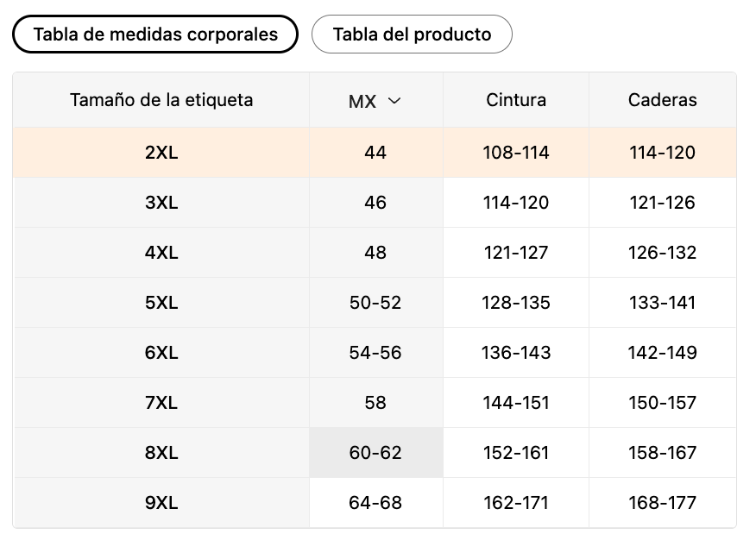Screen dimensions: 756x540
Task: Switch to Tabla de medidas corporales tab
Action: [155, 35]
